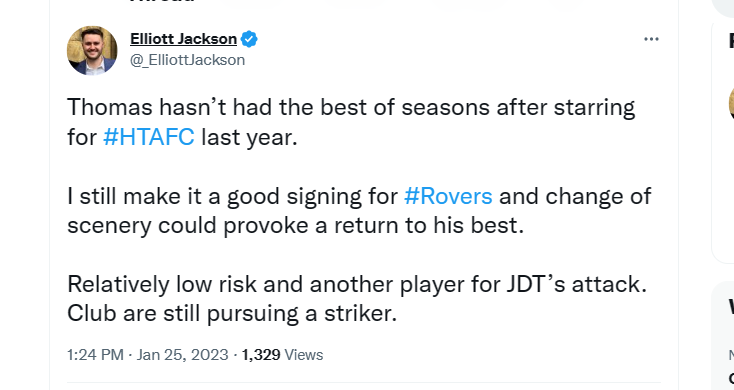Click the paragraph beginning 'I still make it'
Viewport: 734px width, 390px height.
[359, 211]
